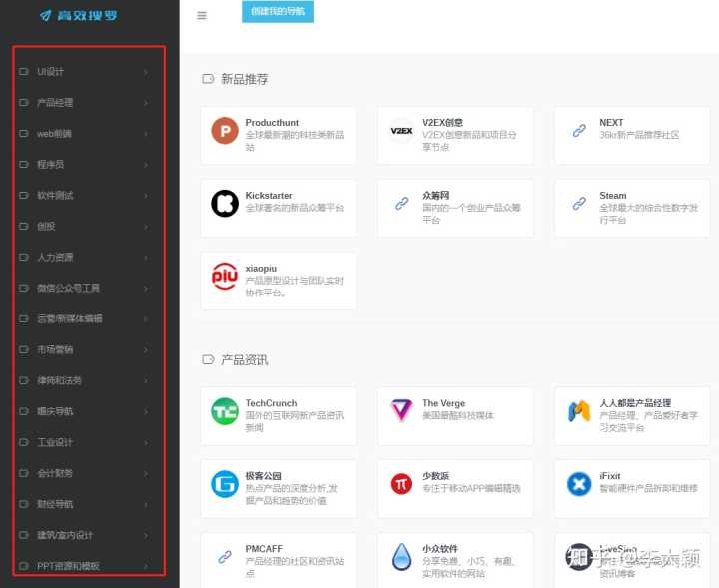Open the xiaopiu red piu logo
The image size is (719, 588).
[225, 276]
